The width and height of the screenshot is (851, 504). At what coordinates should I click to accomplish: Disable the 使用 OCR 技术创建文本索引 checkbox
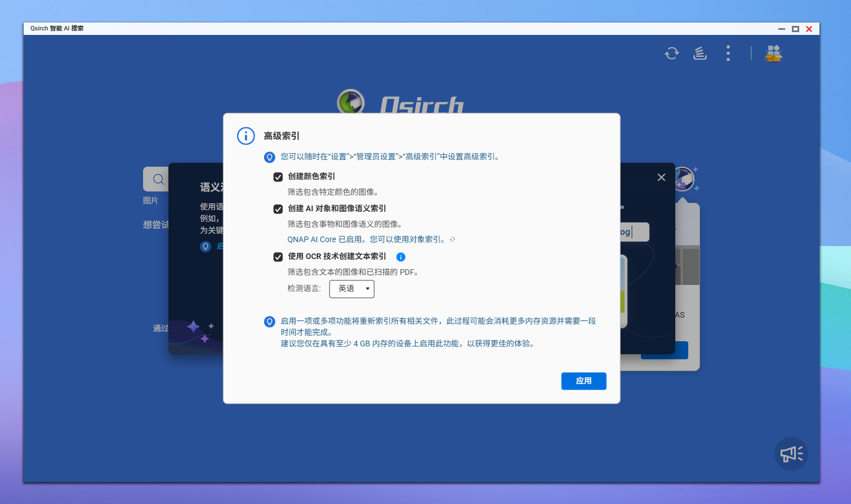pyautogui.click(x=278, y=257)
